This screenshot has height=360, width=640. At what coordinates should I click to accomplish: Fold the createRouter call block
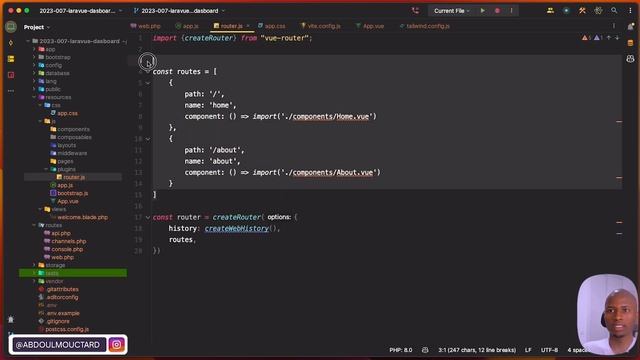(148, 217)
